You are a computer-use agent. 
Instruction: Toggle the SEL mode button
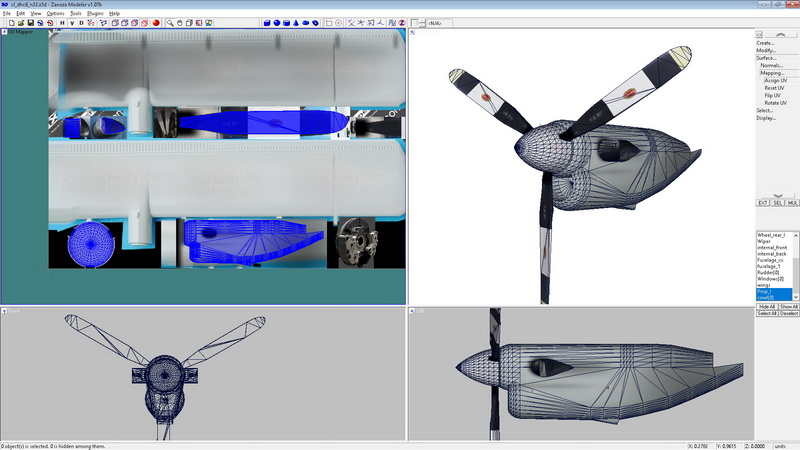778,202
